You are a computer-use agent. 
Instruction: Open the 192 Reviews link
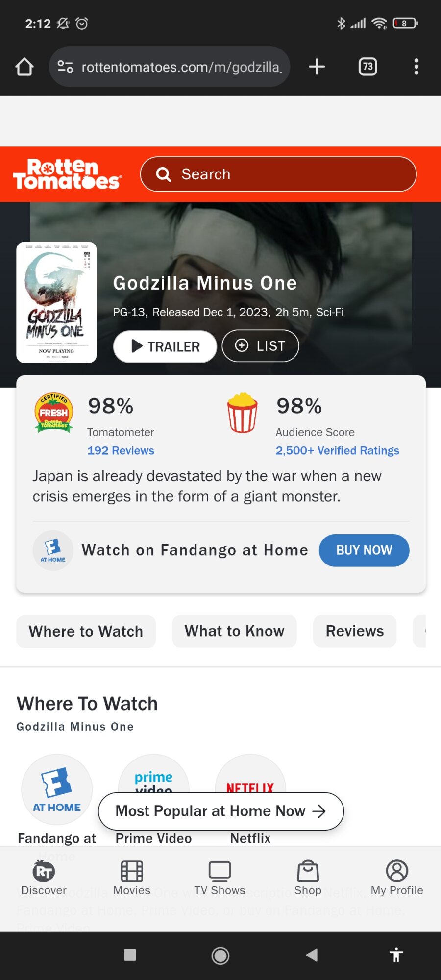(x=121, y=450)
